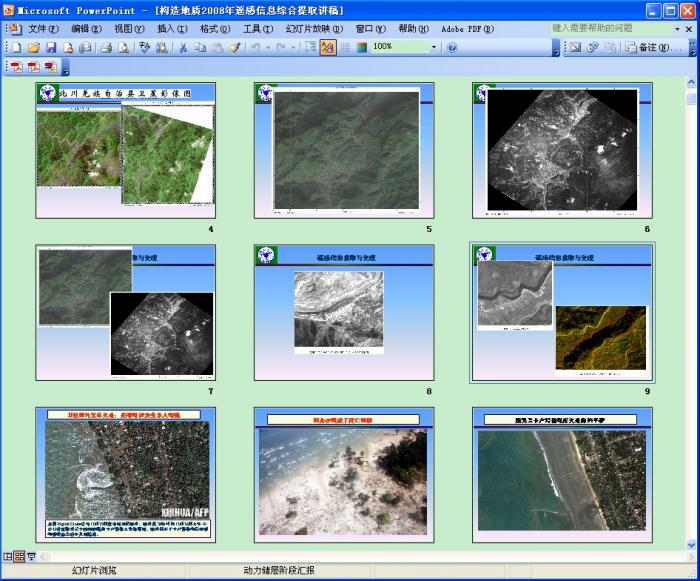Screen dimensions: 700x581
Task: Open a file with the Open folder icon
Action: click(x=34, y=47)
